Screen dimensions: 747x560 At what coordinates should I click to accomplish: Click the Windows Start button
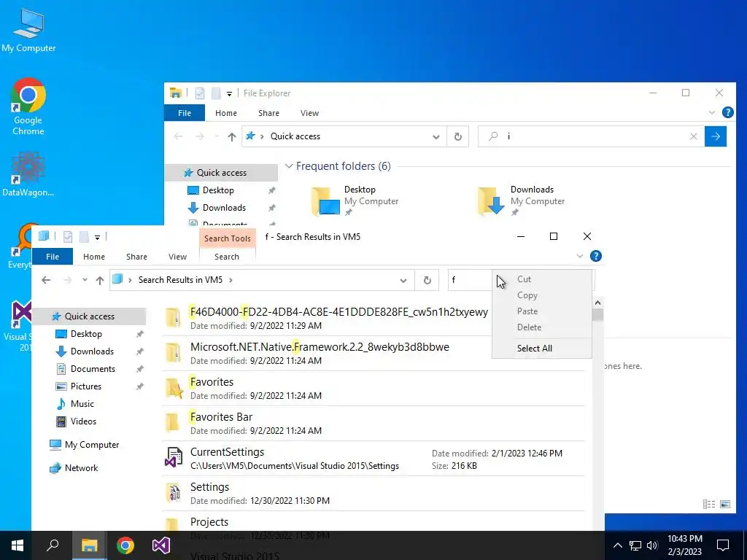[x=18, y=545]
